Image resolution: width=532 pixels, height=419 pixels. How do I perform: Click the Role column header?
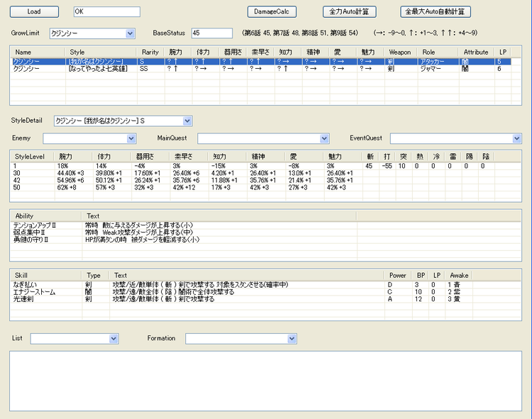pyautogui.click(x=438, y=52)
